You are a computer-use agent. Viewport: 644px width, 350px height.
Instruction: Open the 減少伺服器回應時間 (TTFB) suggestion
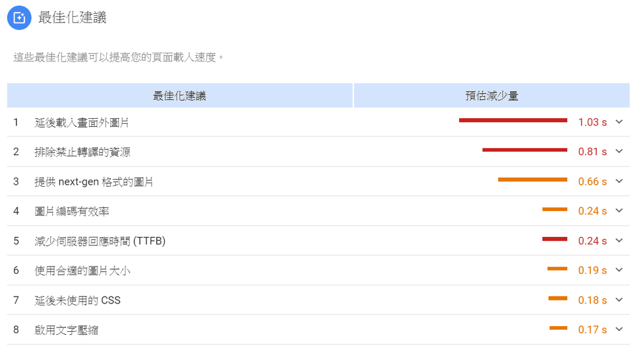[100, 241]
